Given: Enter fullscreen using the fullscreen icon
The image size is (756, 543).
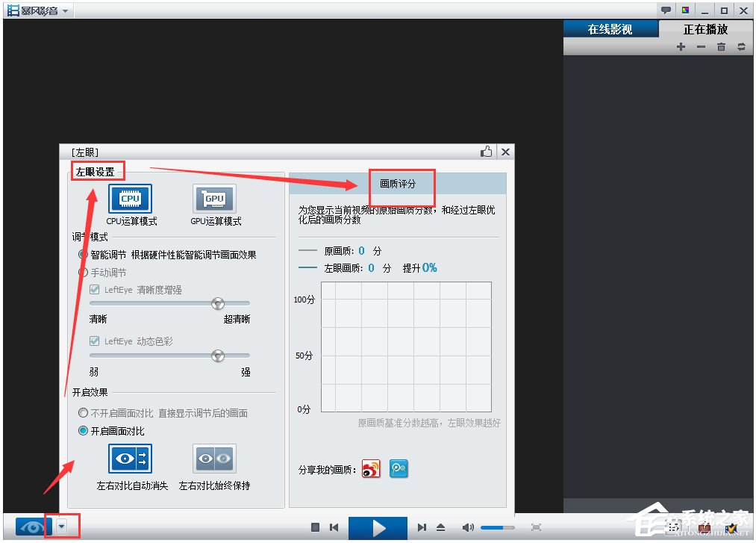Looking at the screenshot, I should 536,527.
